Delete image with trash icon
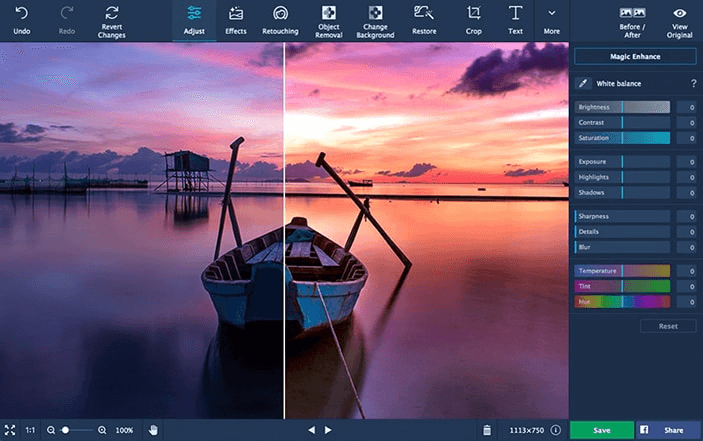 pyautogui.click(x=487, y=430)
